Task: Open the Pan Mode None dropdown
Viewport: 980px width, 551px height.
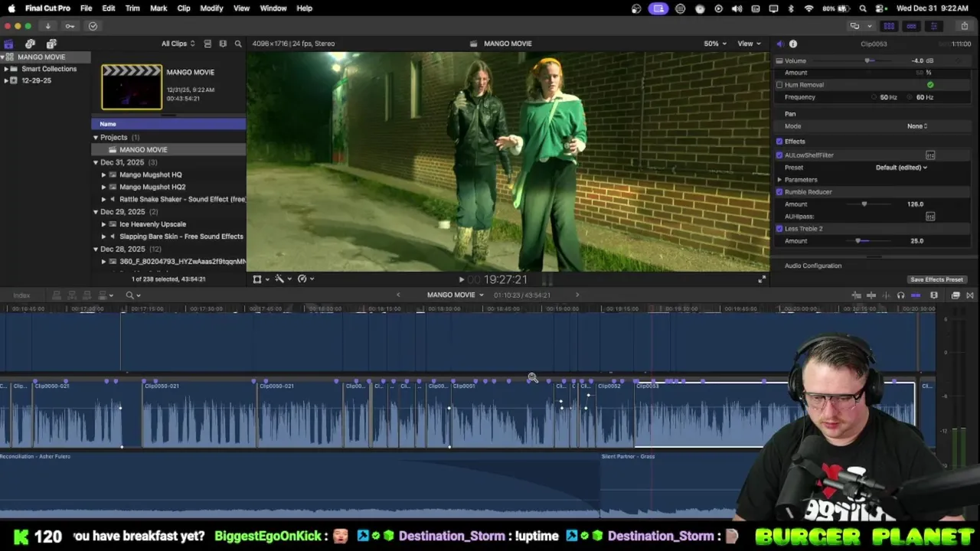Action: point(917,126)
